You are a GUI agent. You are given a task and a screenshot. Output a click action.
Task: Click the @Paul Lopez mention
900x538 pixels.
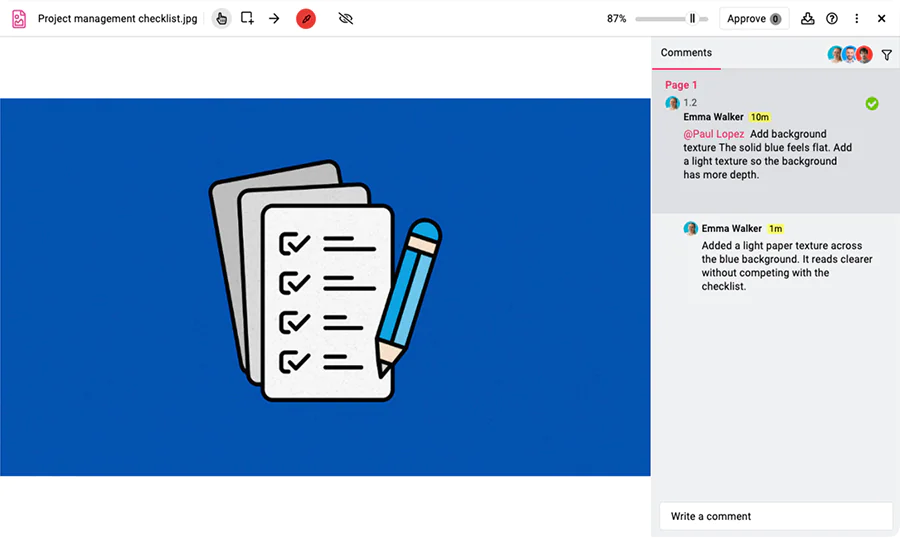click(x=713, y=134)
